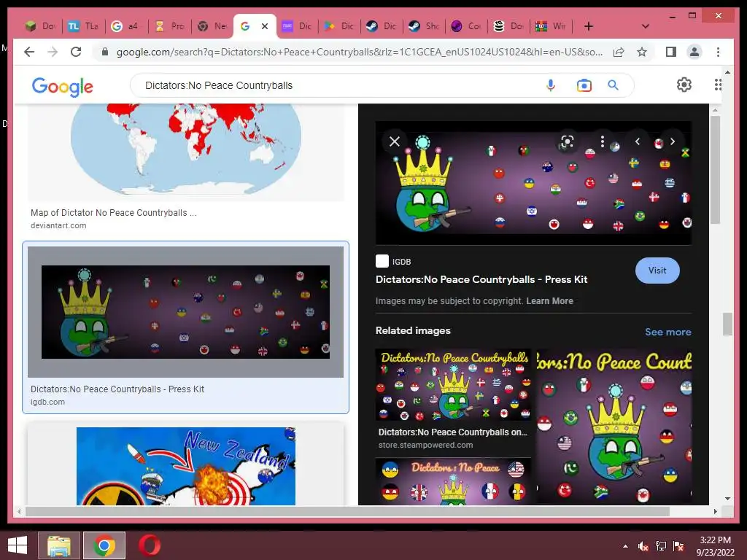Viewport: 747px width, 560px height.
Task: Show previous image in preview
Action: coord(638,141)
